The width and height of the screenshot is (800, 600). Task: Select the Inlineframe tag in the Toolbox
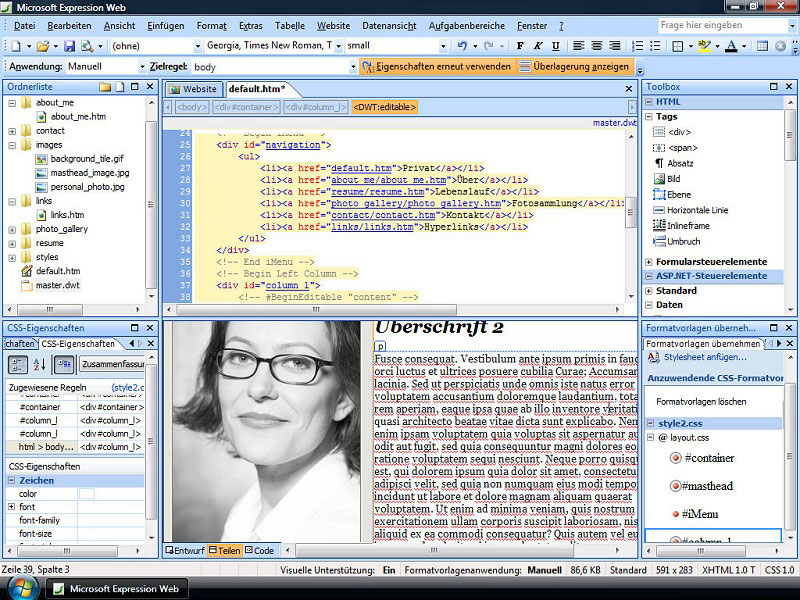(686, 225)
